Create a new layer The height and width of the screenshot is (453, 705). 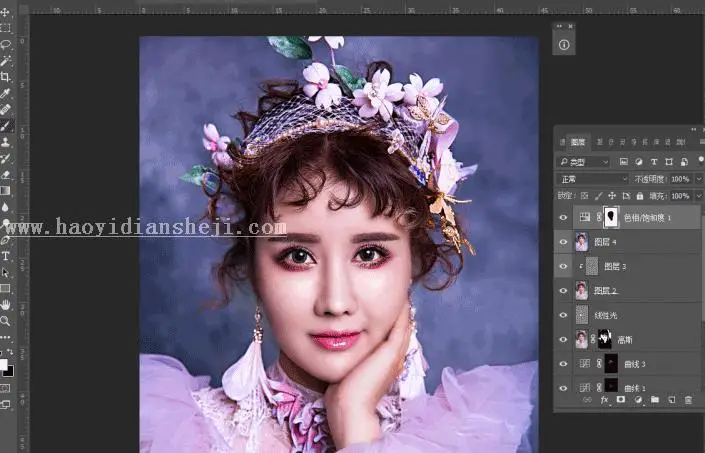pyautogui.click(x=671, y=400)
